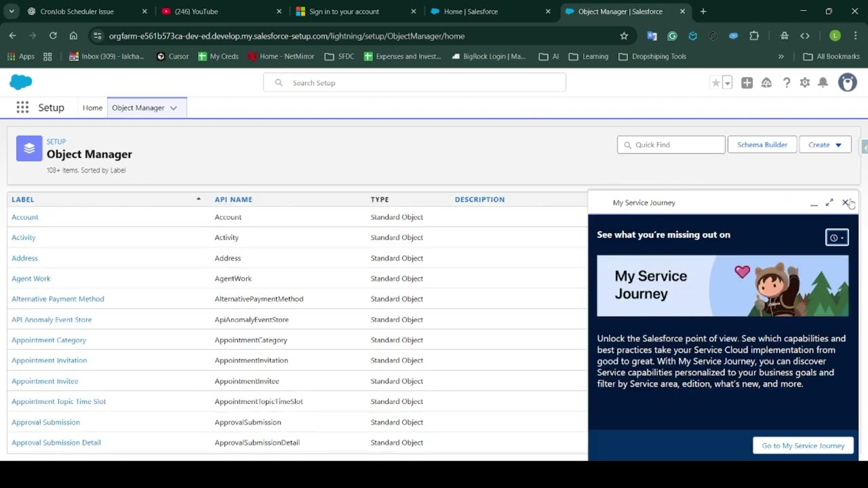Open the user profile avatar

(x=847, y=83)
